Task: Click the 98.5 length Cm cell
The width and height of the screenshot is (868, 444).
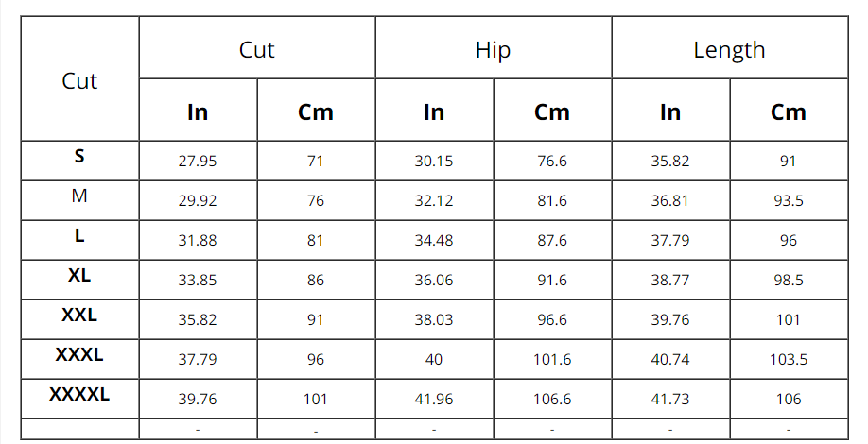Action: coord(789,281)
